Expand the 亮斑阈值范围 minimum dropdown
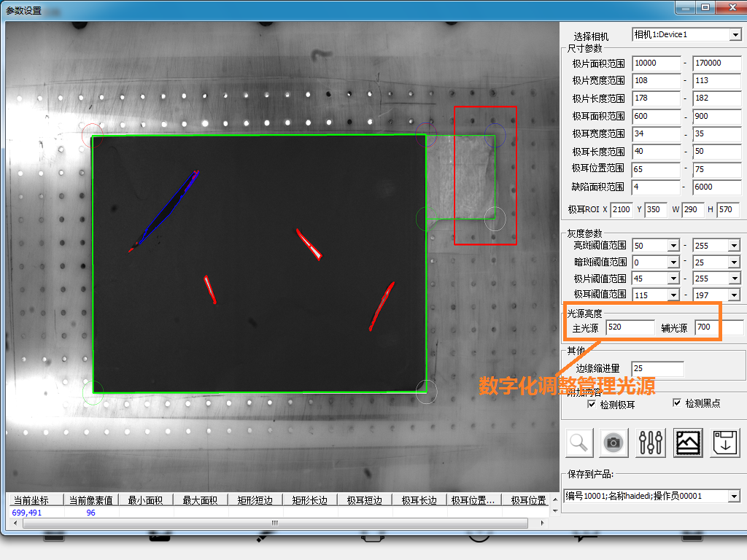Screen dimensions: 747x560 click(673, 246)
